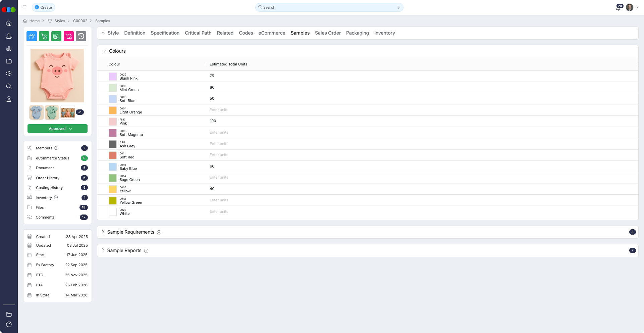Click the gray history clock icon
The height and width of the screenshot is (333, 644).
click(x=81, y=36)
